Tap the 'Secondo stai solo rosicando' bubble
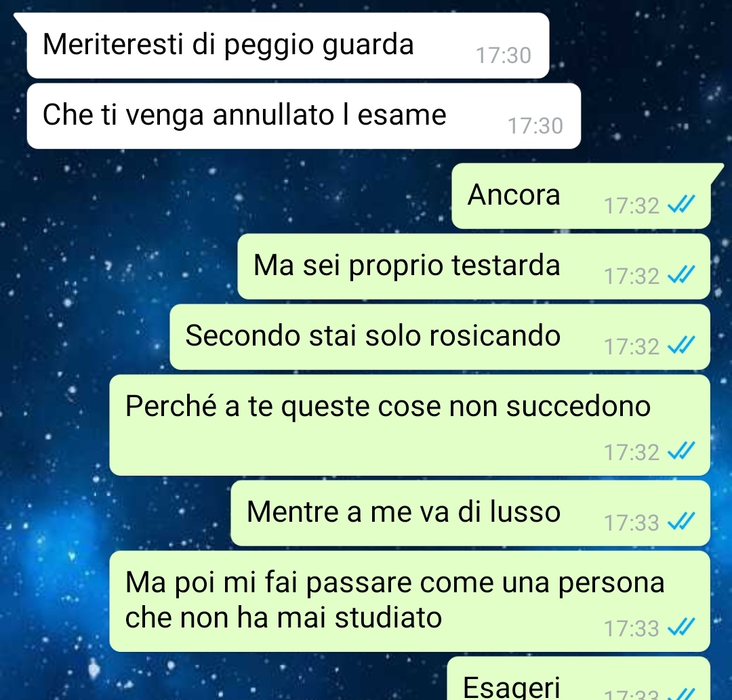 [440, 337]
